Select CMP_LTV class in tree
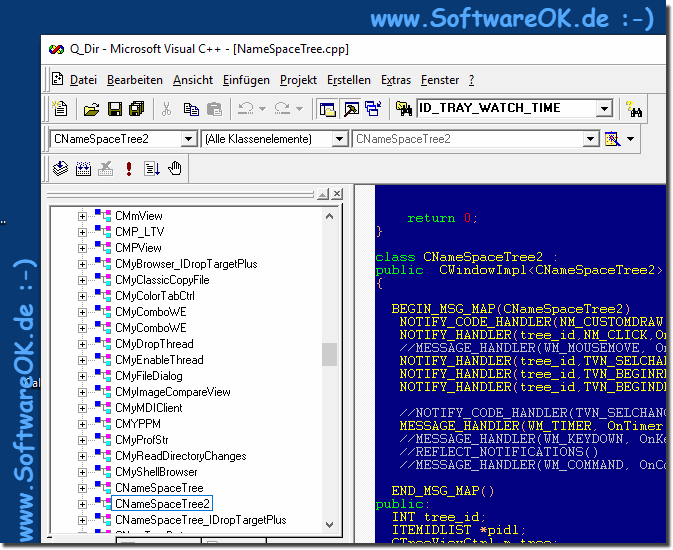 [x=139, y=232]
